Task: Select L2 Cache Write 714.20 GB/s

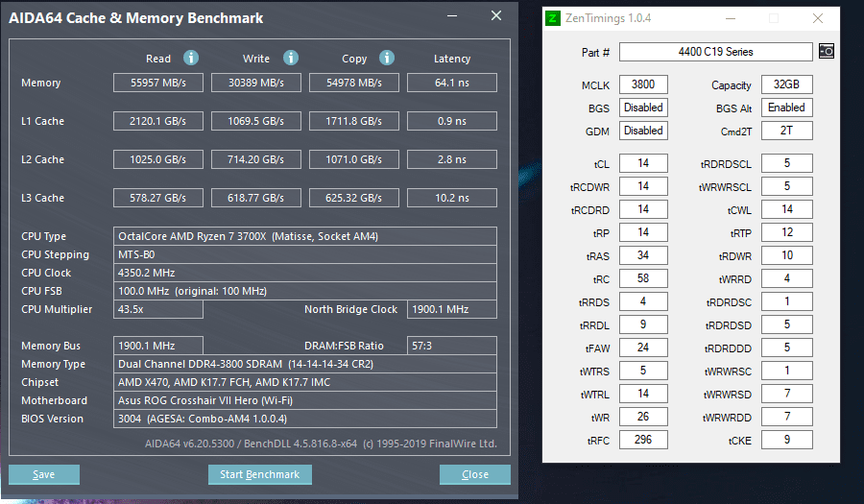Action: pos(256,159)
